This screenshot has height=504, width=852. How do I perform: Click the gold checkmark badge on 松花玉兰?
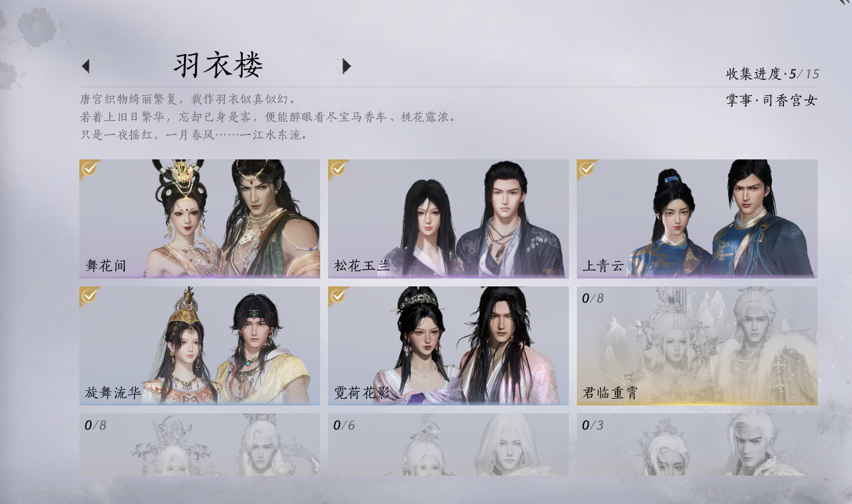point(338,169)
